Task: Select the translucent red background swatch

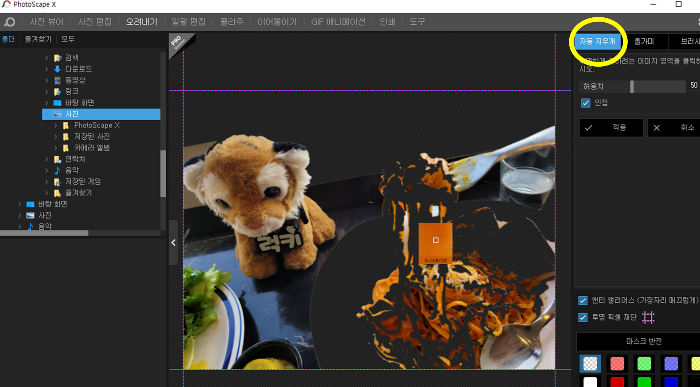Action: [617, 364]
